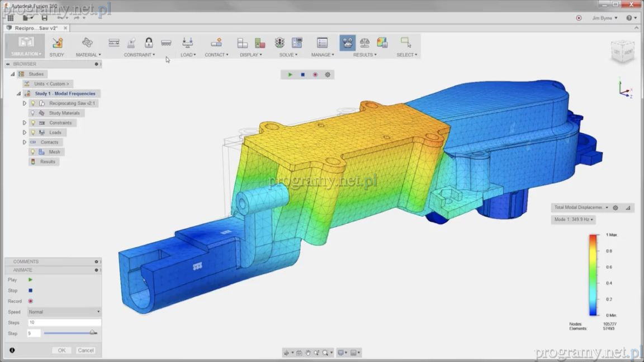Click the Step slider handle
The image size is (644, 362).
click(93, 333)
